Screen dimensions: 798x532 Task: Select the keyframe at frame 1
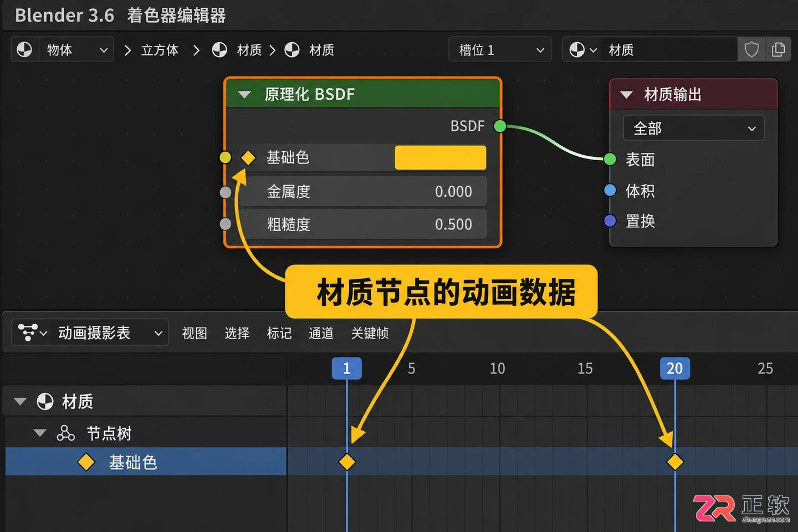(x=347, y=462)
